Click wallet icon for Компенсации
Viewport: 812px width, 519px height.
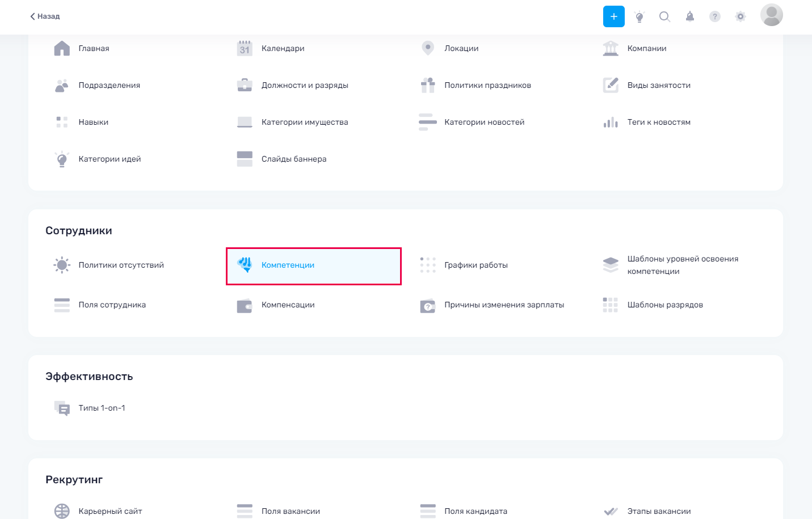pyautogui.click(x=245, y=305)
